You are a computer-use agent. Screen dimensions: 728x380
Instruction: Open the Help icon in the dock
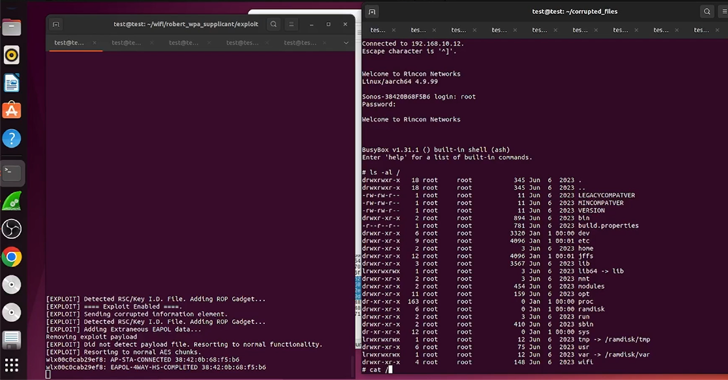click(12, 138)
